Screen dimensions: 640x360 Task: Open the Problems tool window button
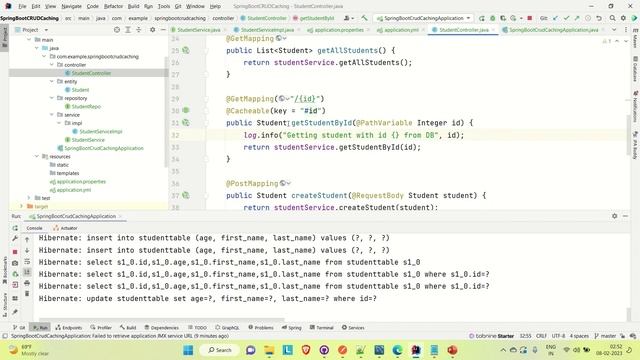pos(260,327)
